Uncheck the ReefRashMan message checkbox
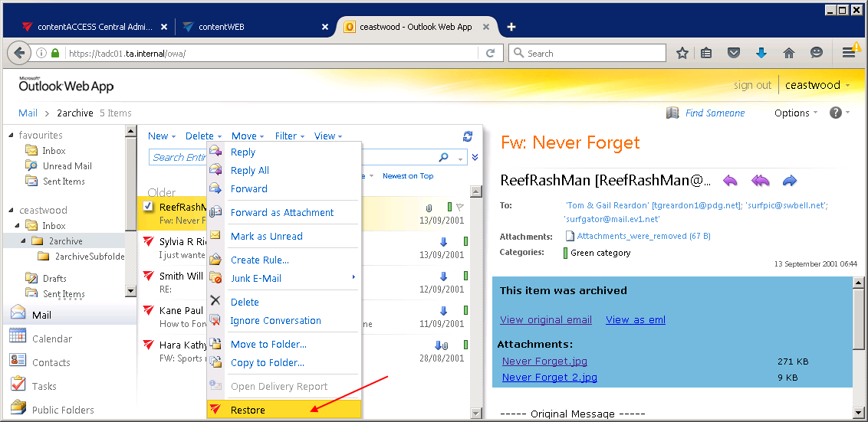The width and height of the screenshot is (868, 422). pyautogui.click(x=148, y=206)
